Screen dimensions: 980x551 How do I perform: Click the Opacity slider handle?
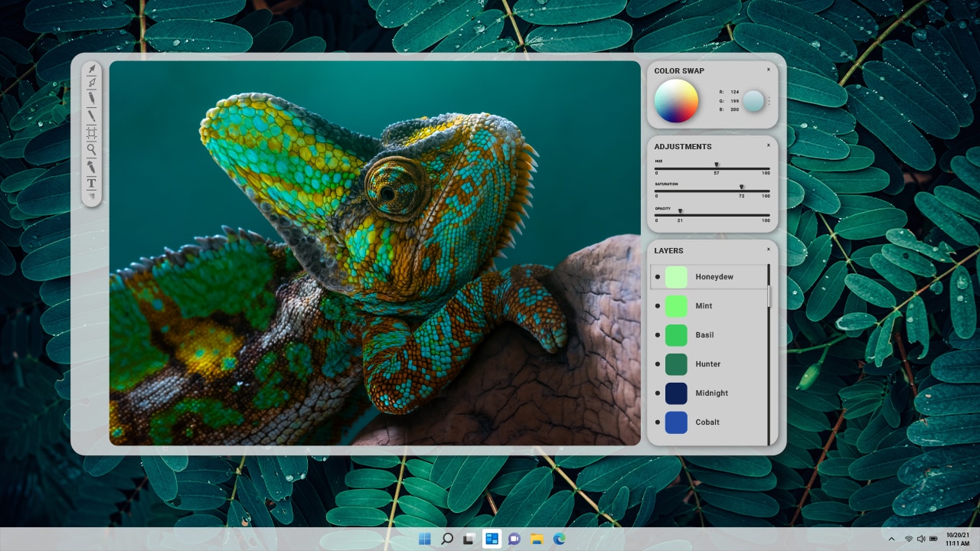[x=680, y=211]
